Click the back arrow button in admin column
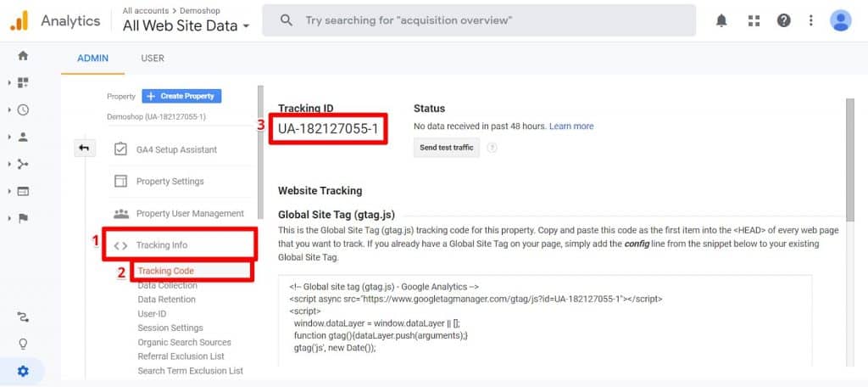Viewport: 868px width, 387px height. [x=85, y=148]
